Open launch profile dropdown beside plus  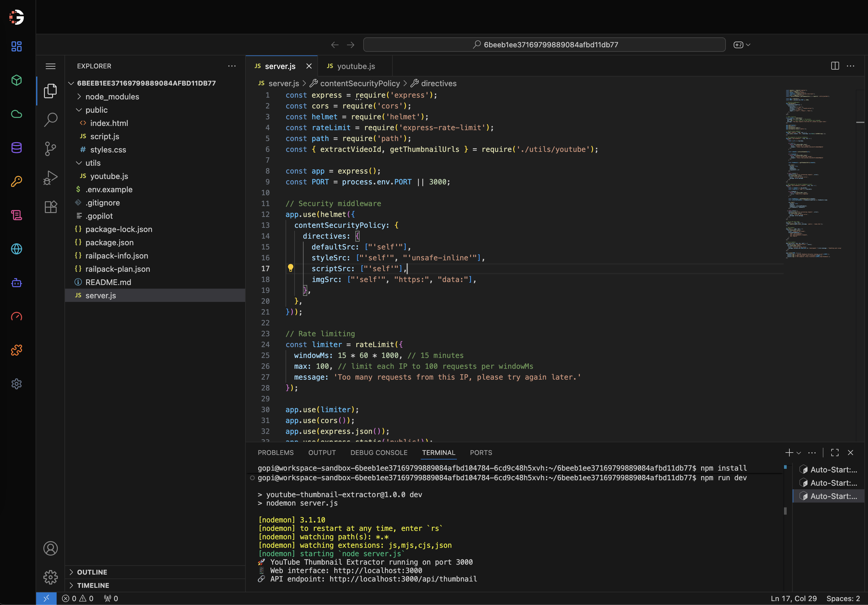point(799,453)
